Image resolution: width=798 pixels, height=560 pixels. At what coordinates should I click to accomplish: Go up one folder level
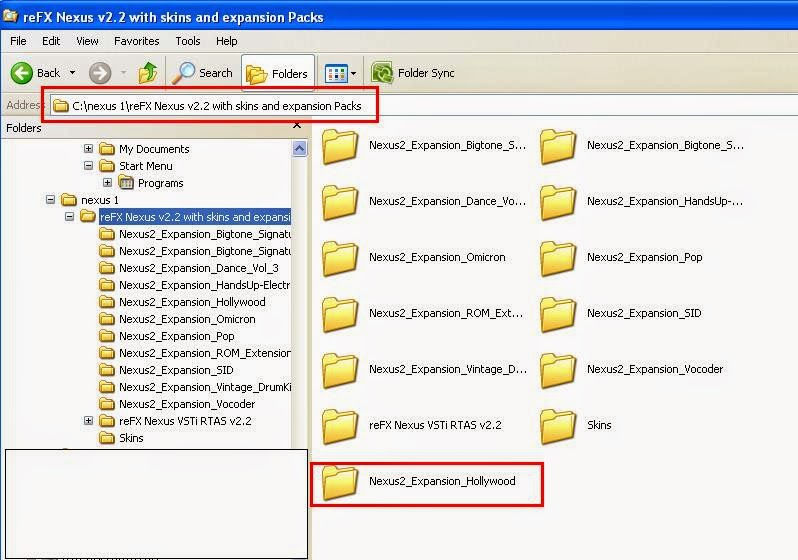tap(148, 73)
